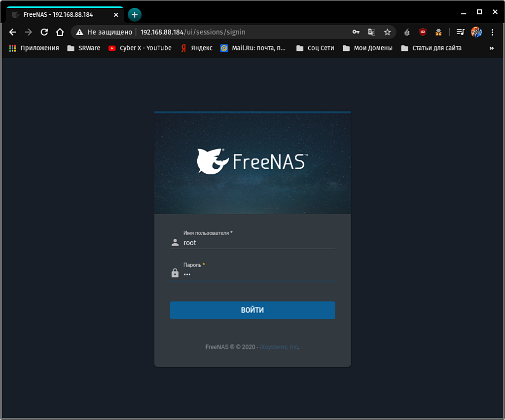Open the extension icon left of uBlock
Screen dimensions: 505x420
(407, 32)
